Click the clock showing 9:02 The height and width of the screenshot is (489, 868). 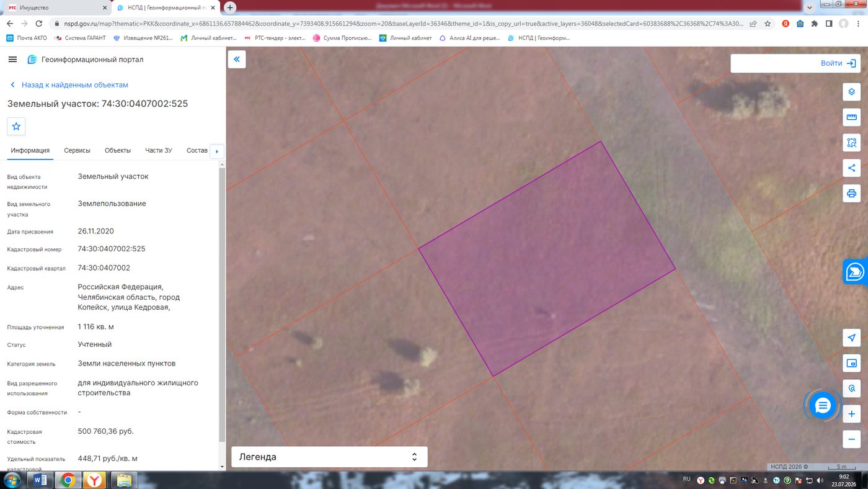click(843, 477)
